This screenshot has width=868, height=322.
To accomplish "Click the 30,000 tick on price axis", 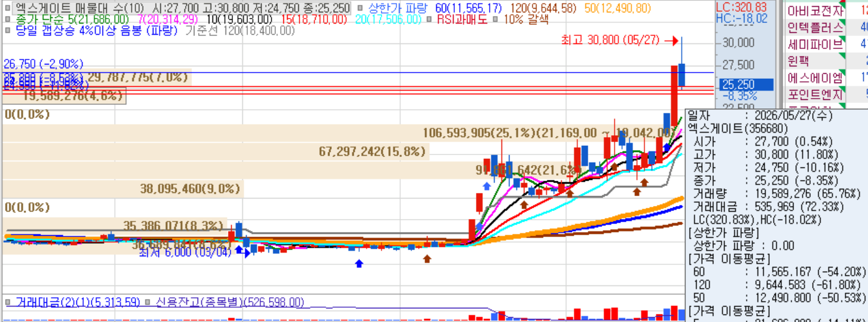I will point(739,43).
